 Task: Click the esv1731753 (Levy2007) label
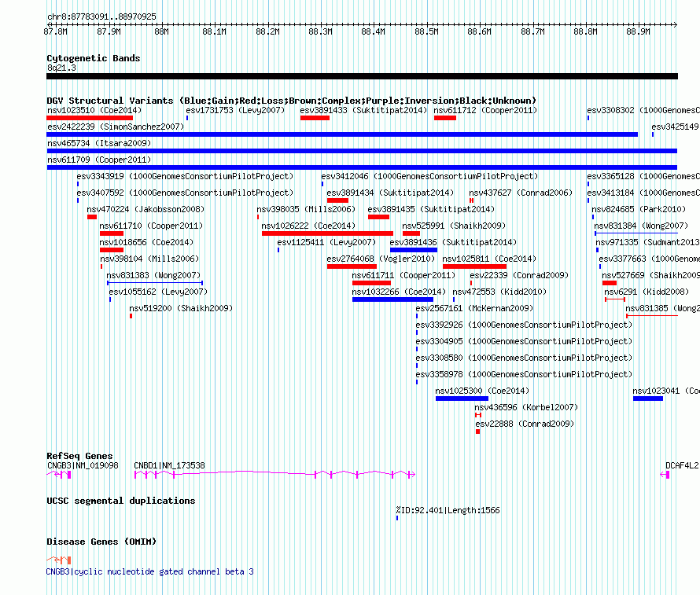point(235,110)
